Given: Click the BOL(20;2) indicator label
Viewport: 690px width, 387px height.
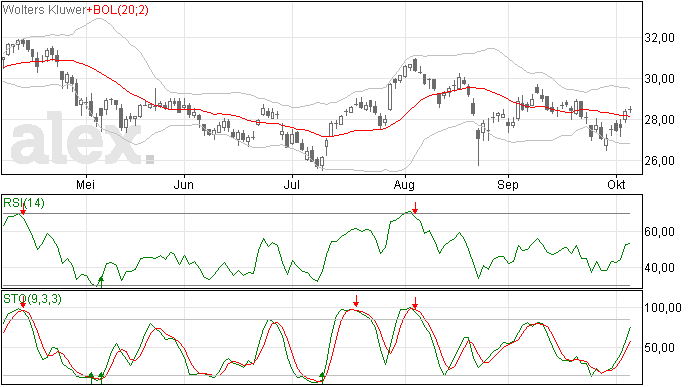Looking at the screenshot, I should pyautogui.click(x=117, y=10).
